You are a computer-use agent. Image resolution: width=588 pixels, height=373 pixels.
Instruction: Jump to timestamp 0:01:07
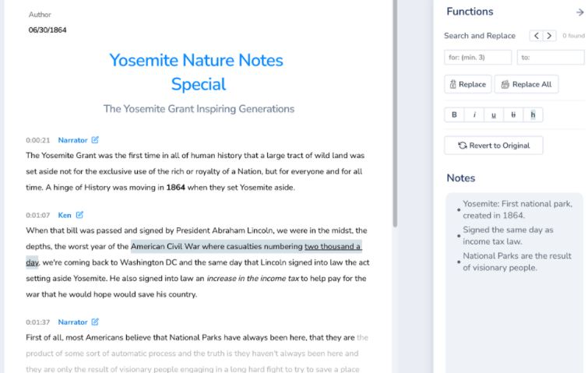point(38,215)
